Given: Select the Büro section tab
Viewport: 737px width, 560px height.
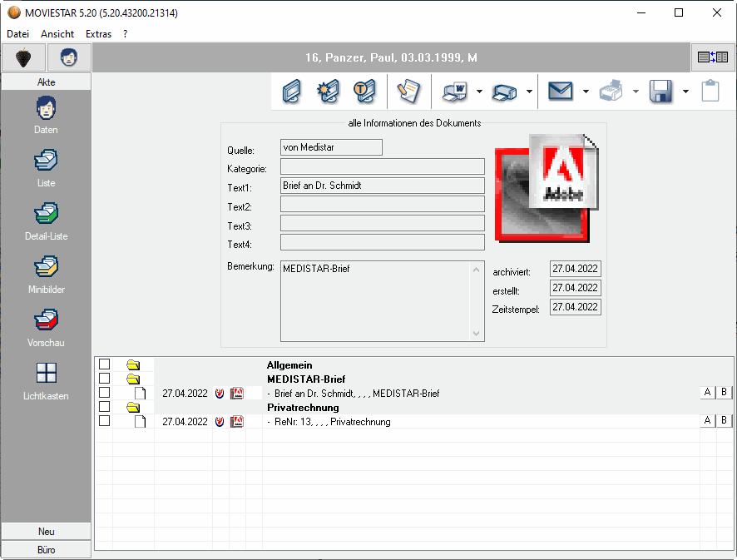Looking at the screenshot, I should 46,550.
